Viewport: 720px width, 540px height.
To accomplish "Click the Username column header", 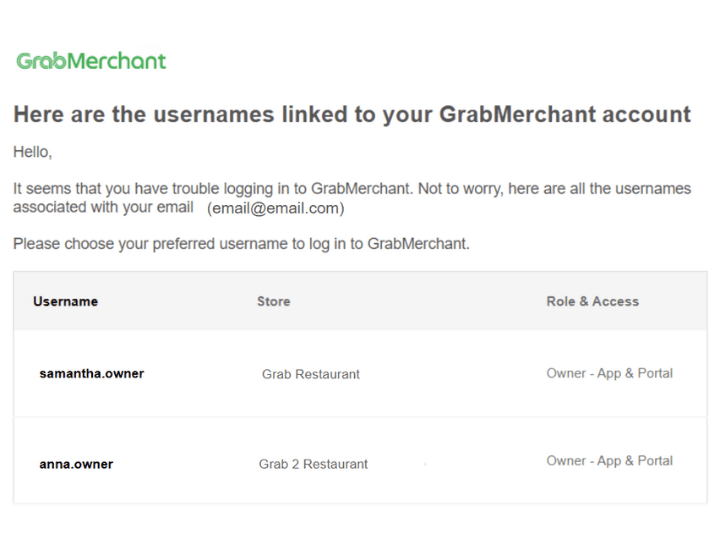I will coord(66,301).
